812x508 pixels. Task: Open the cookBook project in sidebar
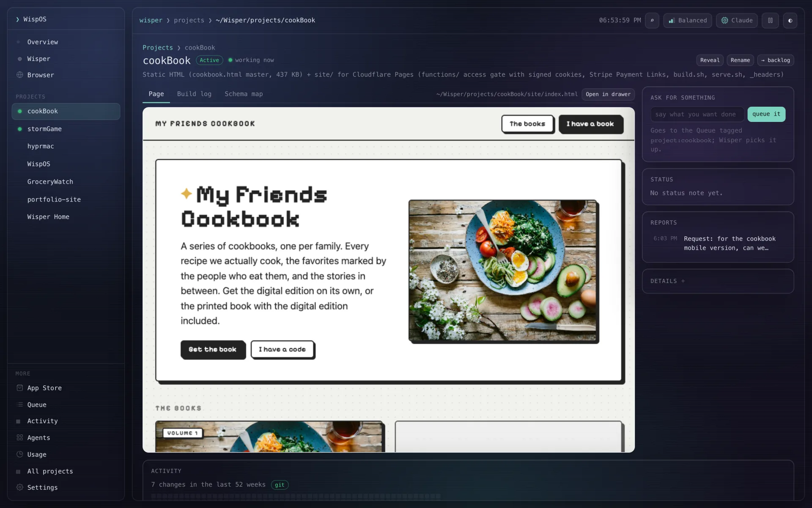click(66, 111)
